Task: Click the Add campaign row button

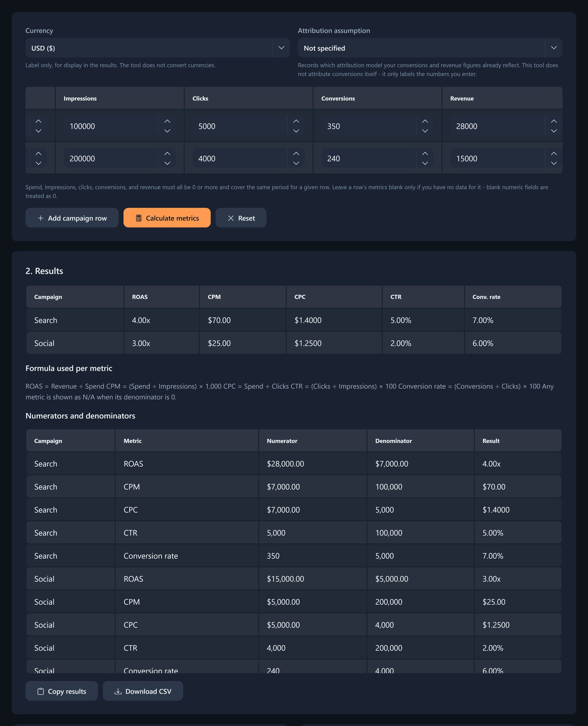Action: point(72,218)
